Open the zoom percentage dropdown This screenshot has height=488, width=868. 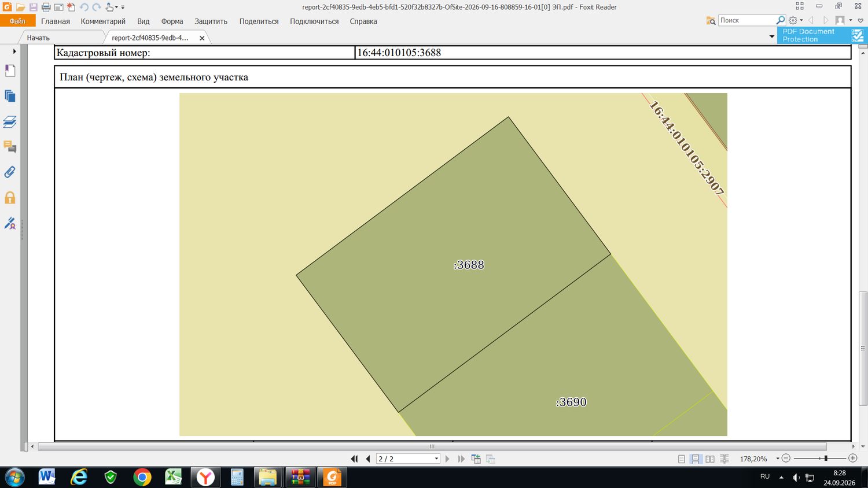[777, 459]
